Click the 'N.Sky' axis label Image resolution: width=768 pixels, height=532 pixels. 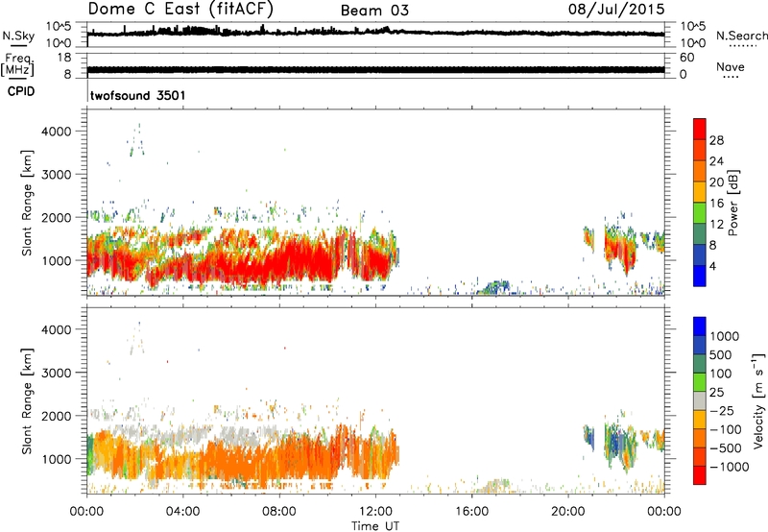(x=18, y=36)
